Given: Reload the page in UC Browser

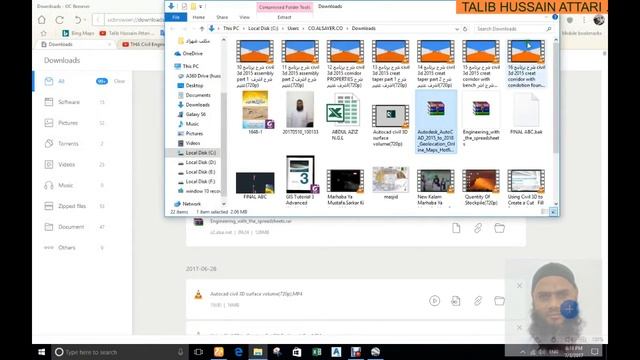Looking at the screenshot, I should click(60, 20).
